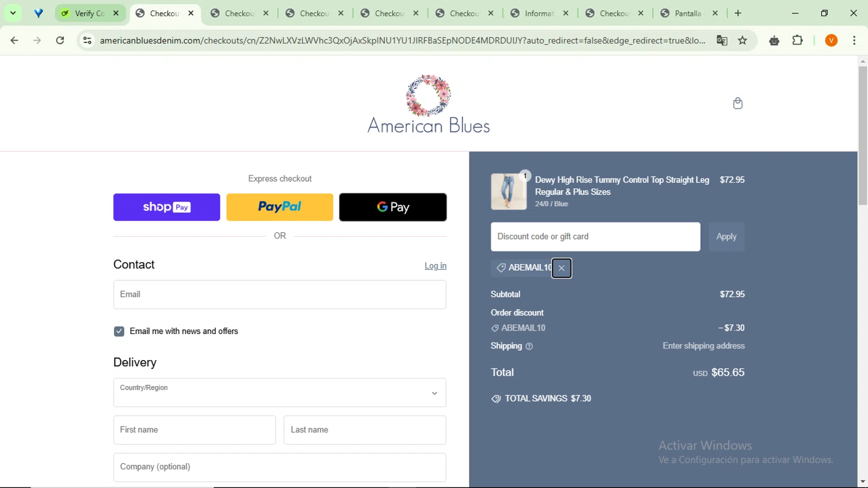Click the Dewy High Rise product title
Image resolution: width=868 pixels, height=488 pixels.
tap(622, 186)
